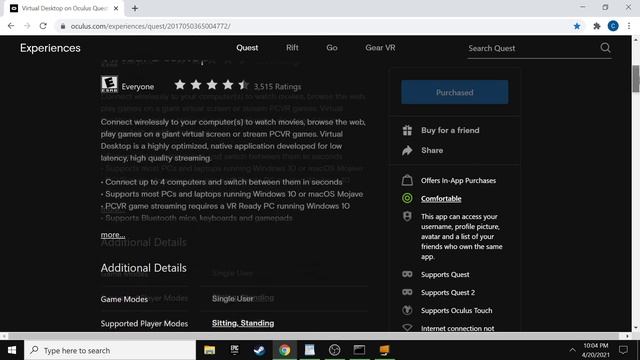Switch to the Gear VR tab
Image resolution: width=640 pixels, height=360 pixels.
click(x=380, y=48)
